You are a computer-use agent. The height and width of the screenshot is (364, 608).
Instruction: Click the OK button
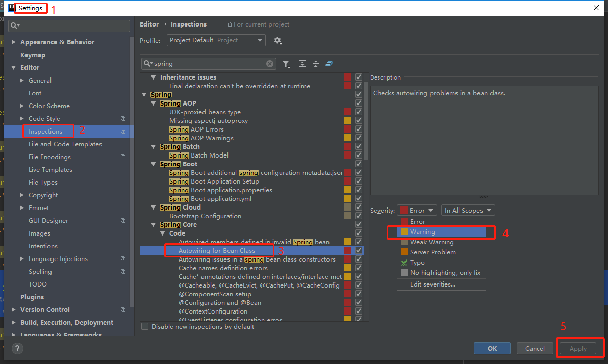pos(492,348)
